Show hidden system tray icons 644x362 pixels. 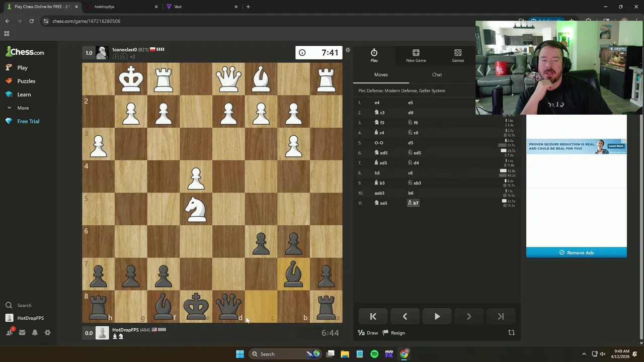click(x=584, y=354)
